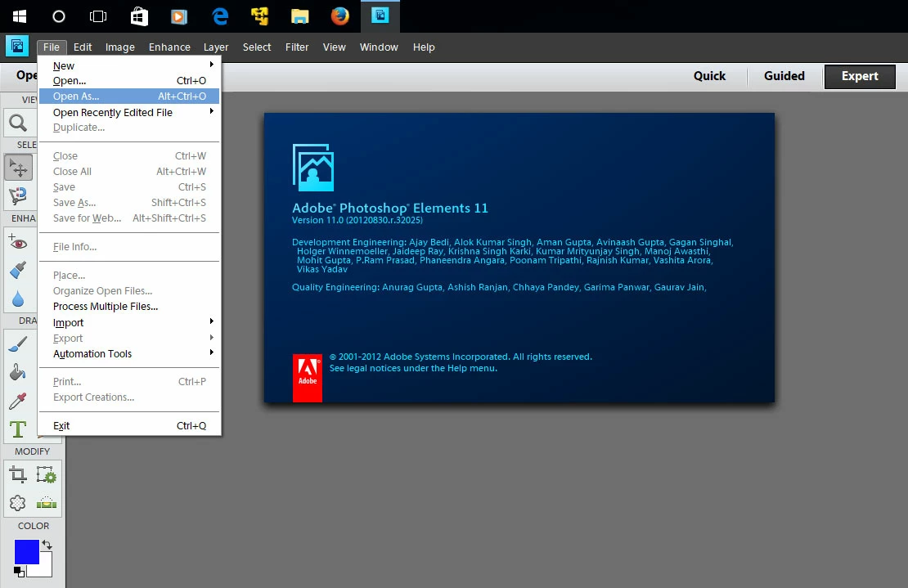
Task: Choose Exit from File menu
Action: coord(129,425)
